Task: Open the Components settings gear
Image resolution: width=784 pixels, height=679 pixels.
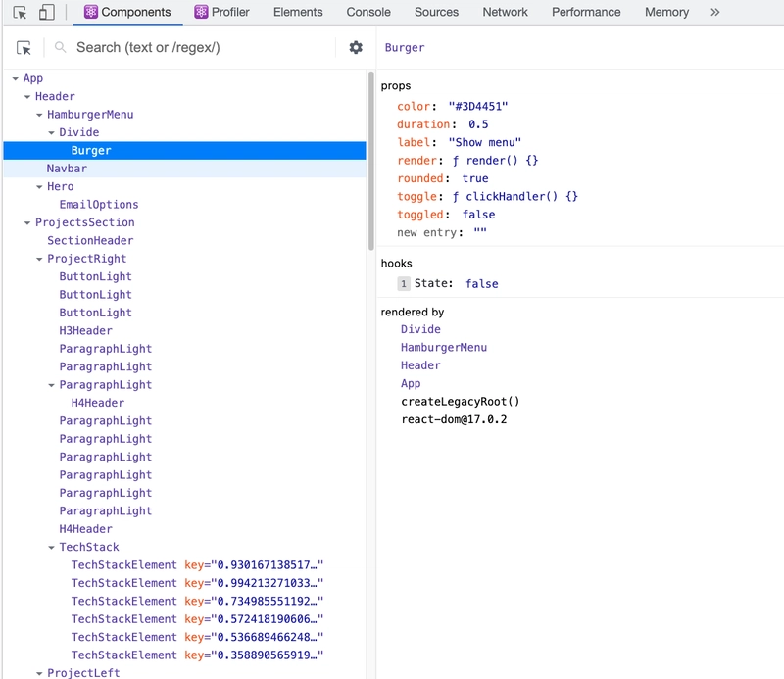Action: (356, 47)
